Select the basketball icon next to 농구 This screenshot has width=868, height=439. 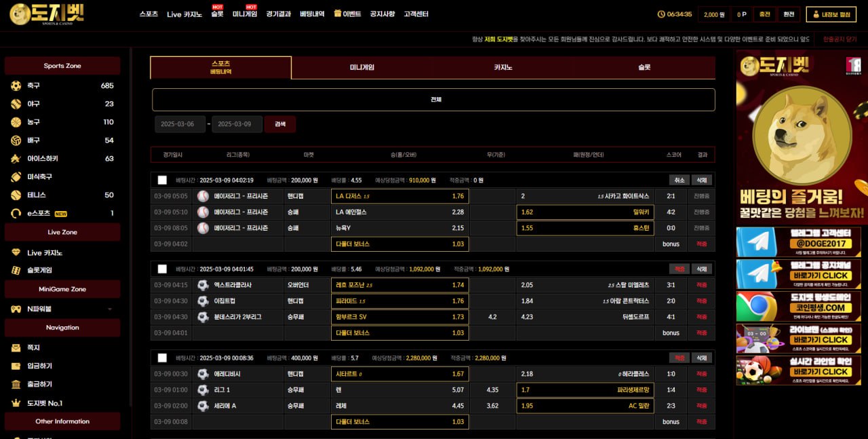(16, 122)
